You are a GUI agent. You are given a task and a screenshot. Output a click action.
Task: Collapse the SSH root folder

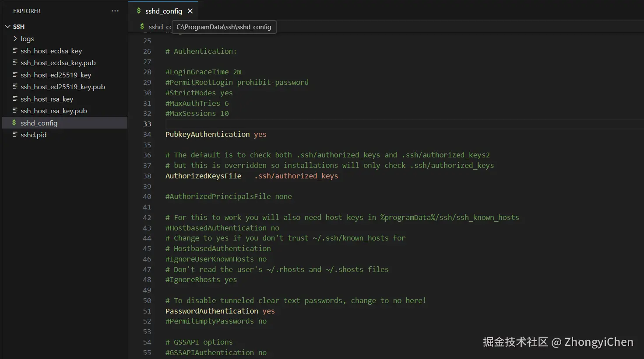click(x=7, y=27)
